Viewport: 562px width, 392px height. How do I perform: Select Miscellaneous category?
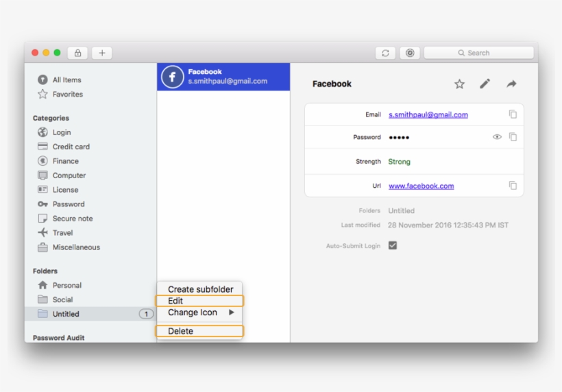click(x=76, y=247)
